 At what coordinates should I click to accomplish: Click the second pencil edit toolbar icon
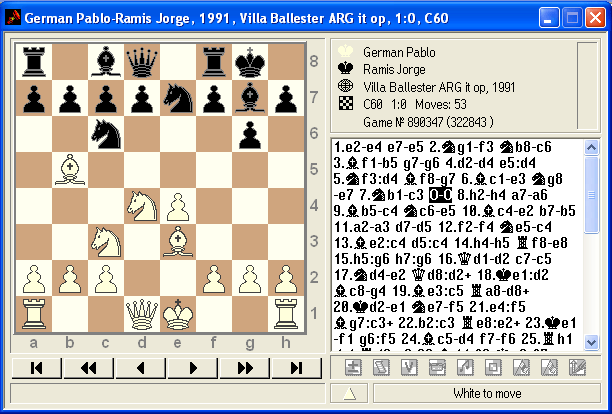tap(549, 367)
